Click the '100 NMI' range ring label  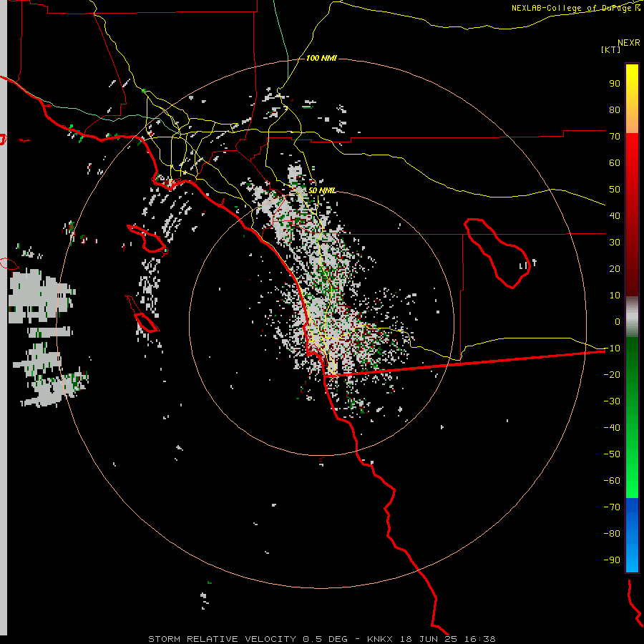pyautogui.click(x=321, y=58)
